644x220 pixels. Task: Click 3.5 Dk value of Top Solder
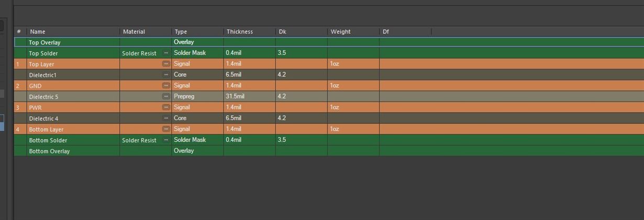[x=282, y=53]
